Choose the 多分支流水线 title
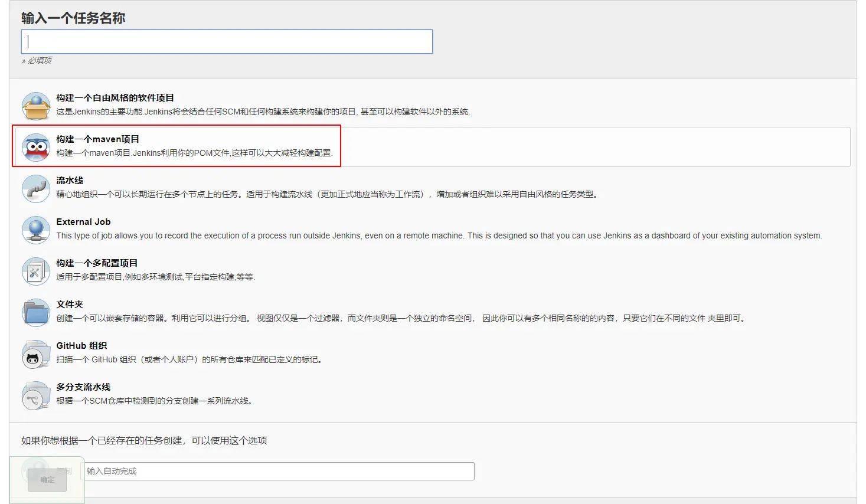866x504 pixels. pyautogui.click(x=83, y=387)
